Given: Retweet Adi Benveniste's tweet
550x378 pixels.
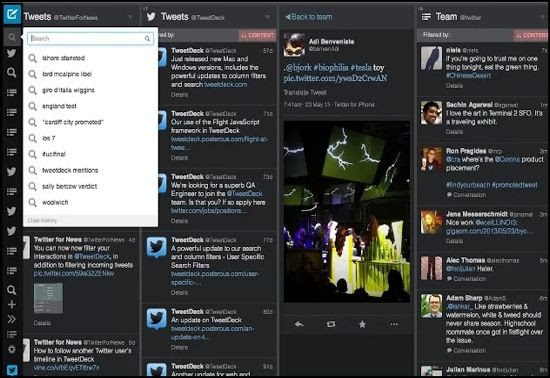Looking at the screenshot, I should click(331, 324).
